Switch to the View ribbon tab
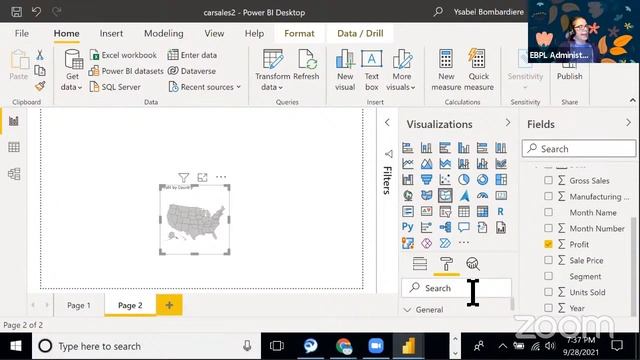 coord(214,33)
